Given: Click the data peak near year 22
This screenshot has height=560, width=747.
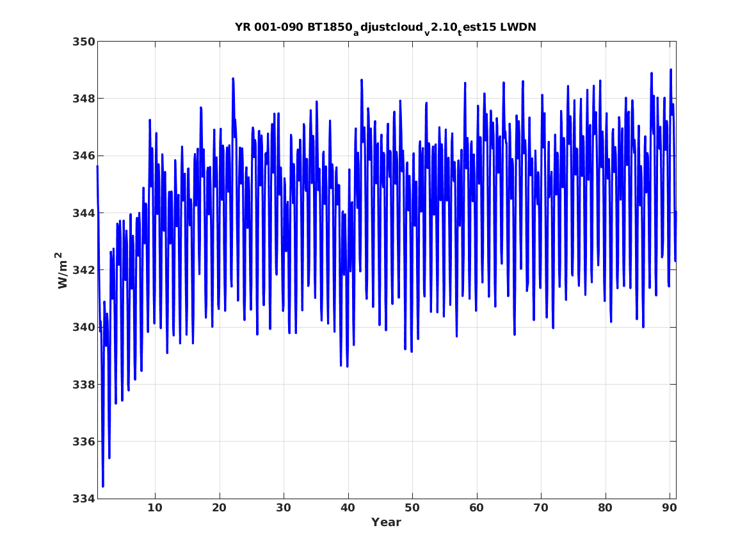Looking at the screenshot, I should [x=233, y=79].
